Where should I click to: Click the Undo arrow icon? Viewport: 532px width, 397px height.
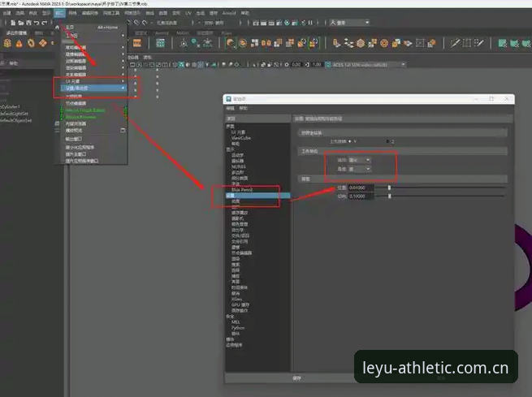(x=37, y=23)
